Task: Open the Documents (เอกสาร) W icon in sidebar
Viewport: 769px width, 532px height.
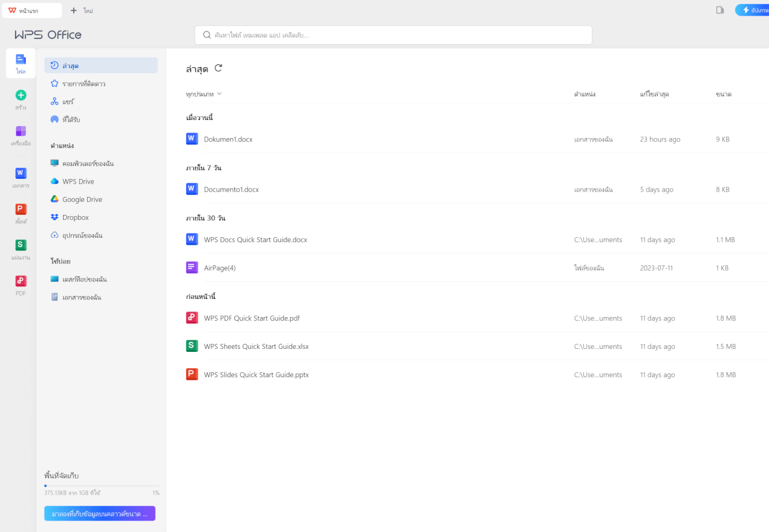Action: (21, 173)
